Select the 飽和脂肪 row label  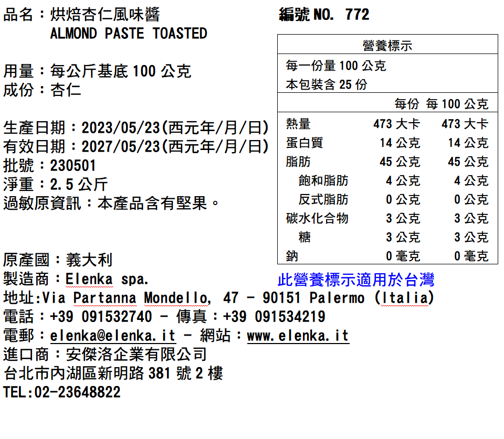click(x=323, y=180)
